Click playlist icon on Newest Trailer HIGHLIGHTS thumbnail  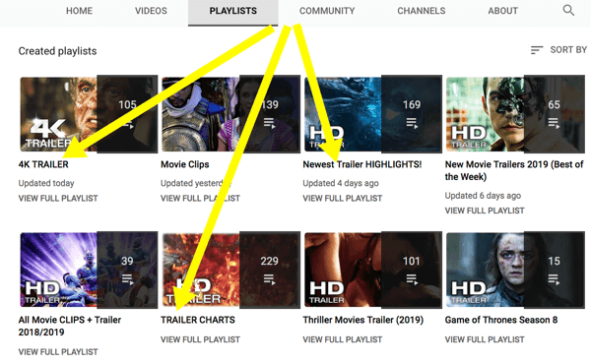click(x=412, y=123)
